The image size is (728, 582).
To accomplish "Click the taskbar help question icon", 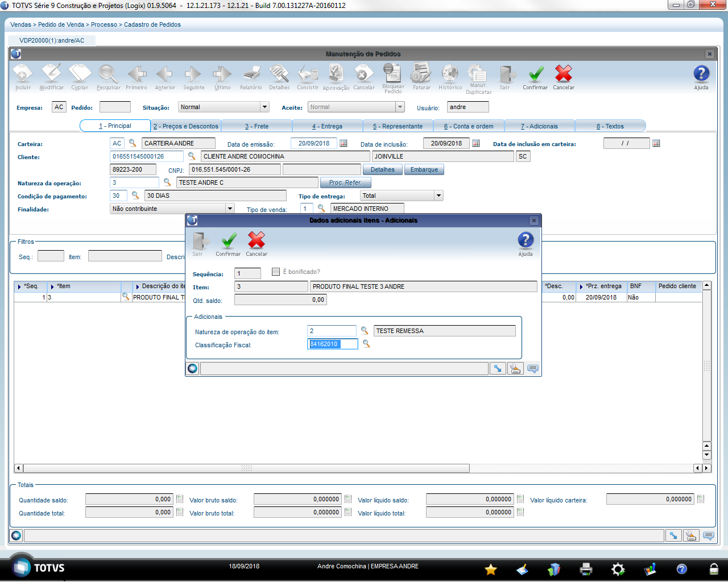I will pos(681,569).
